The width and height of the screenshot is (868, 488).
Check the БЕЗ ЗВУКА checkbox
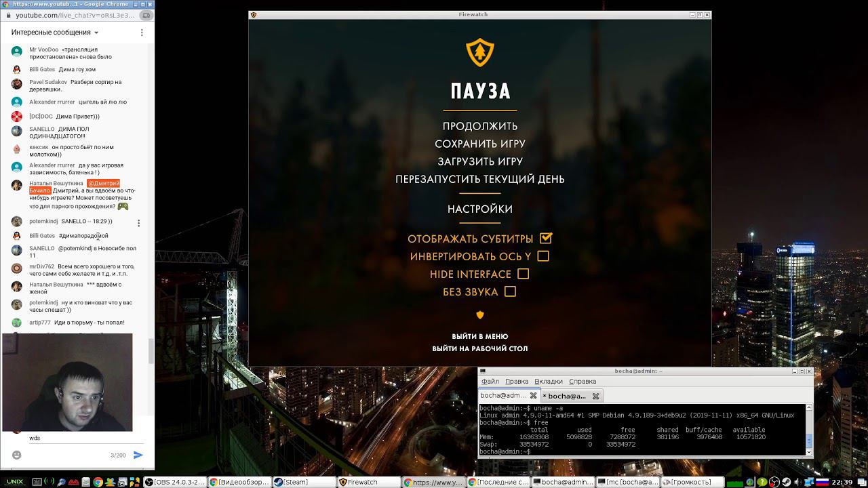click(510, 291)
